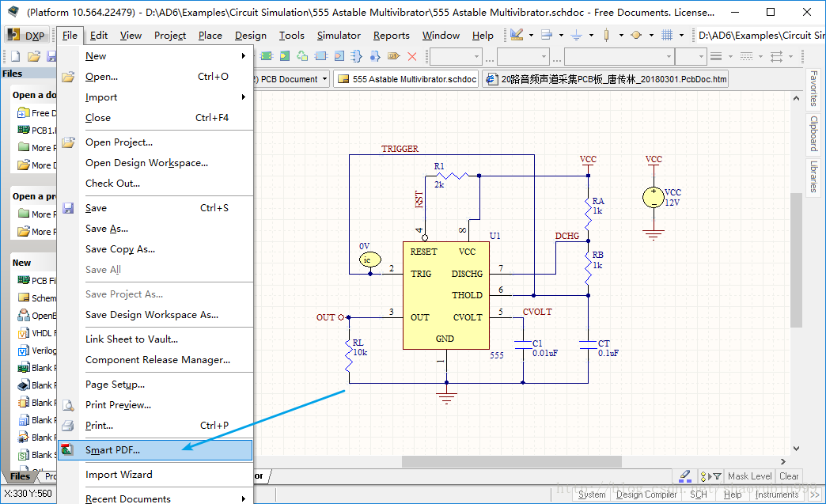This screenshot has height=504, width=826.
Task: Click the open folder toolbar icon
Action: [34, 56]
